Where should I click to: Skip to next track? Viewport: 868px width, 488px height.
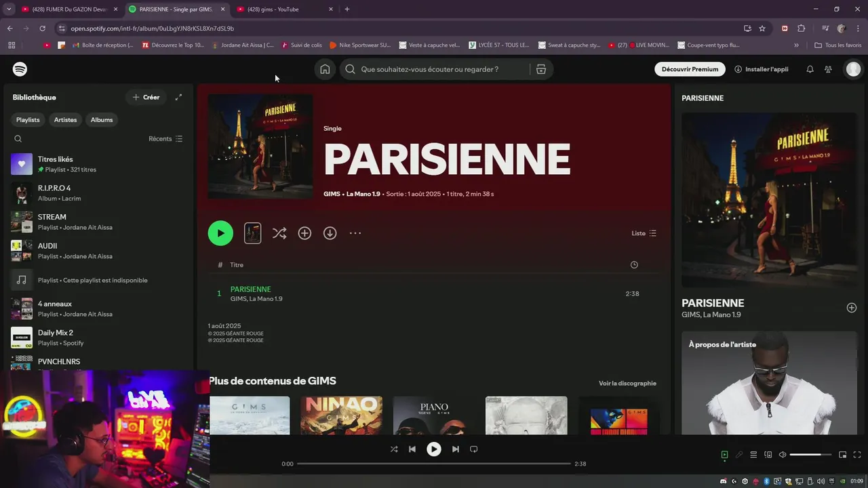point(456,449)
